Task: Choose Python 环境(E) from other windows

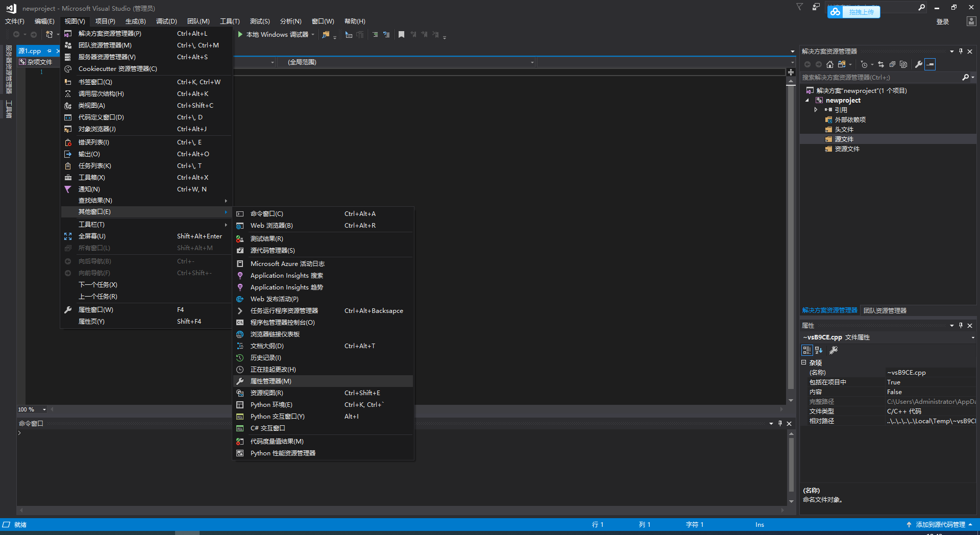Action: click(x=323, y=405)
